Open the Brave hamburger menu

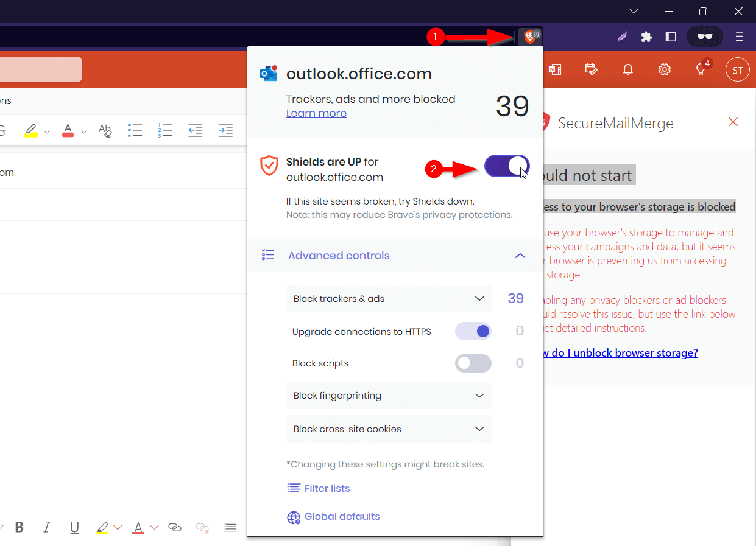pyautogui.click(x=739, y=37)
